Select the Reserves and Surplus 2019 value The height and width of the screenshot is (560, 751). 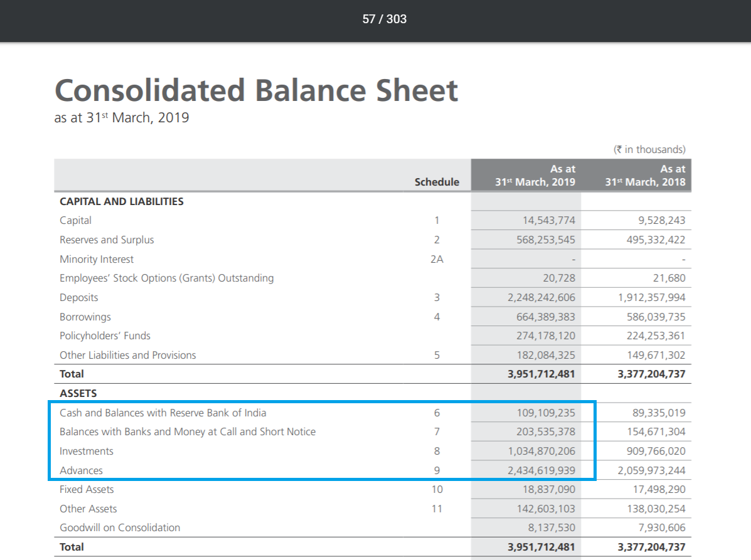click(542, 240)
